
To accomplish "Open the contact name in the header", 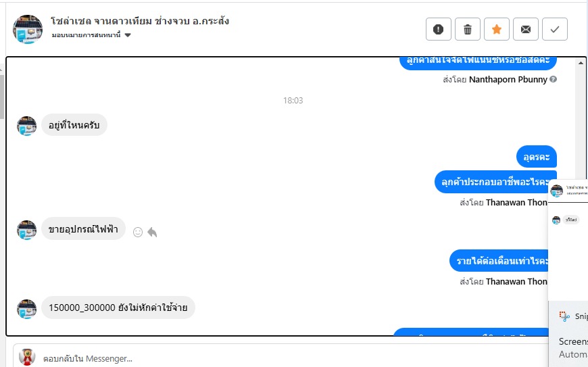I will (x=140, y=21).
